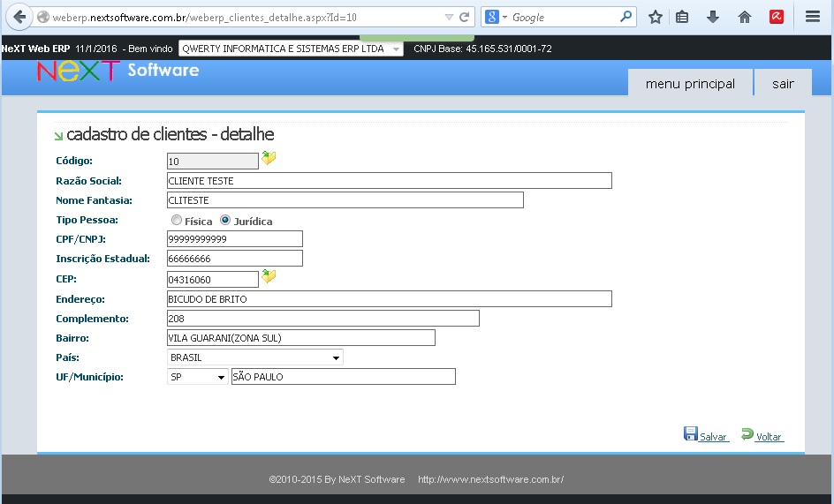The image size is (834, 504).
Task: Click the ©2010-2015 By NeXT Software text
Action: [337, 479]
